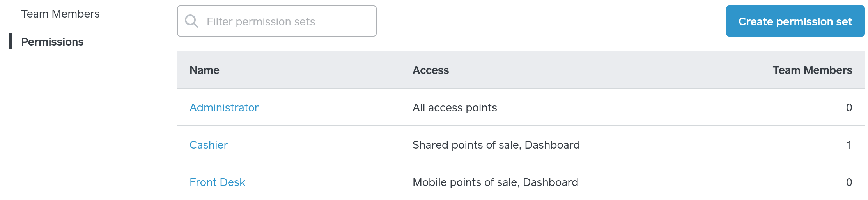Screen dimensions: 868x200
Task: Click the Access column header
Action: 430,70
